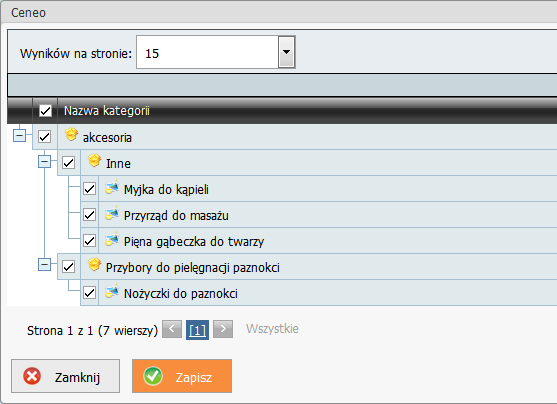
Task: Toggle the select-all checkbox in header
Action: point(45,111)
